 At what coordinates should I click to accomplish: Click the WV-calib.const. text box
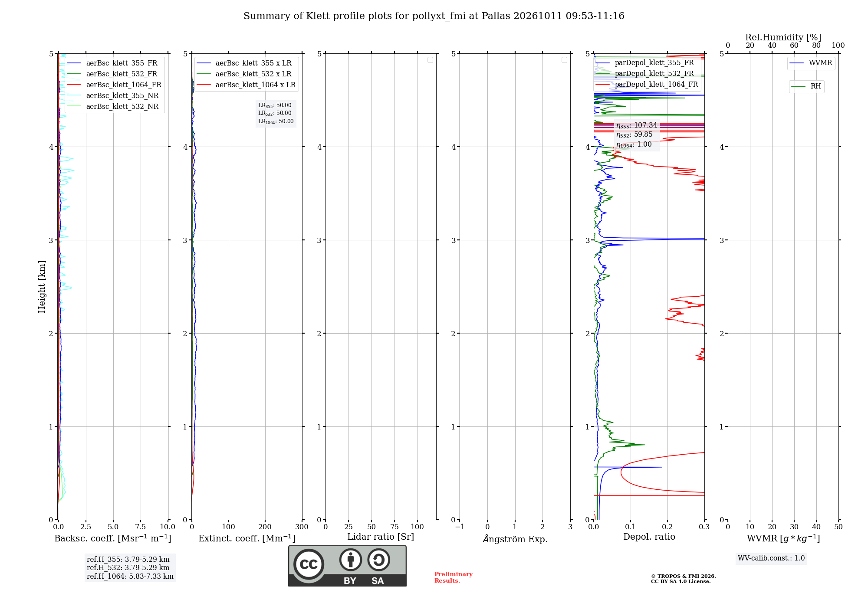click(771, 558)
